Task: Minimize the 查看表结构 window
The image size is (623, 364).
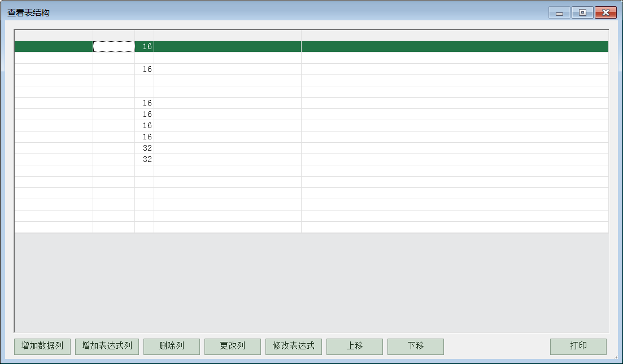Action: click(x=559, y=13)
